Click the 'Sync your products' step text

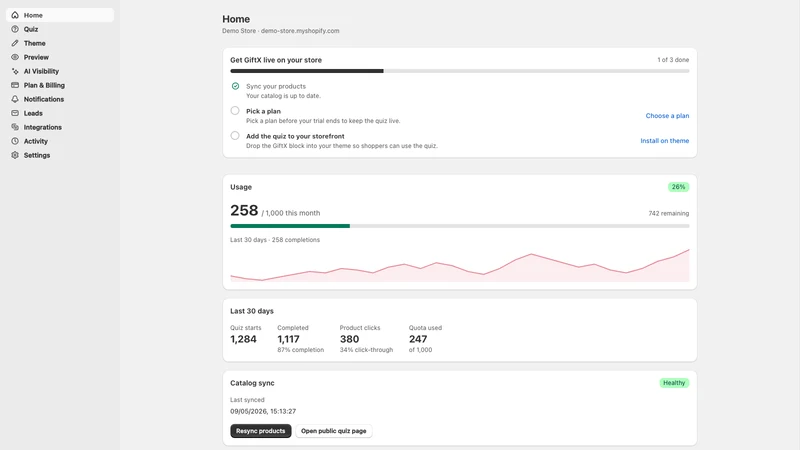point(276,86)
